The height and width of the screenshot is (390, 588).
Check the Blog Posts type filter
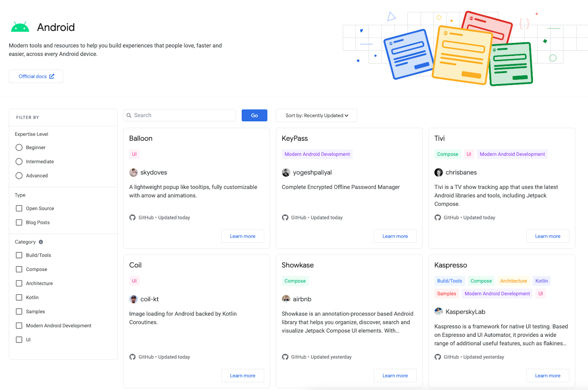(x=19, y=223)
